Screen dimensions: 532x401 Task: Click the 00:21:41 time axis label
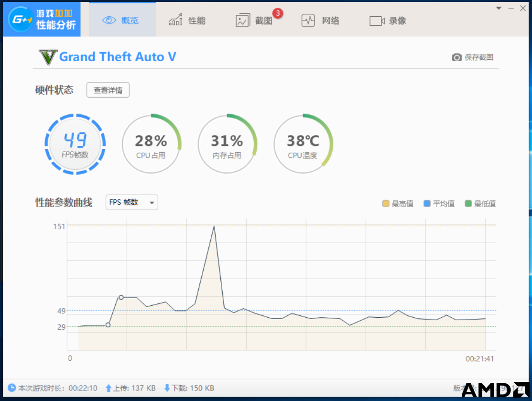(480, 359)
